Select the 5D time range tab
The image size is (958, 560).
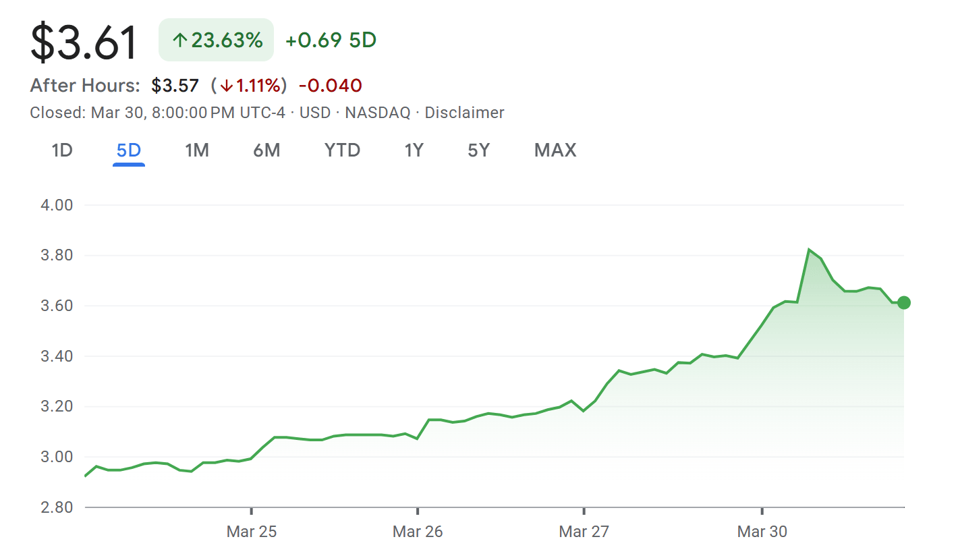(129, 150)
